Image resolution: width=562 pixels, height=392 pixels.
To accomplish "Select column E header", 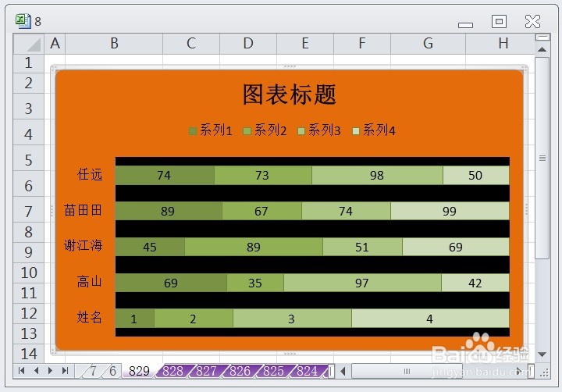I will point(305,44).
